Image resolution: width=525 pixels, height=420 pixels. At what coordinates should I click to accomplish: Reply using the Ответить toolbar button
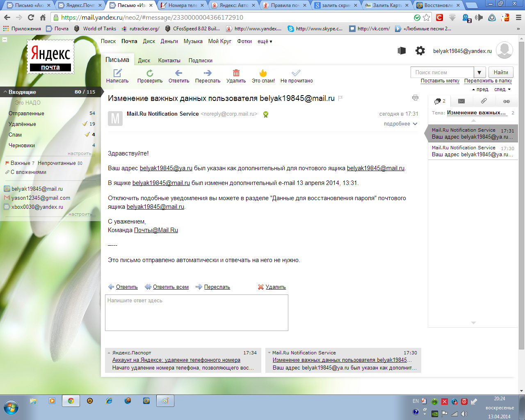(x=179, y=76)
